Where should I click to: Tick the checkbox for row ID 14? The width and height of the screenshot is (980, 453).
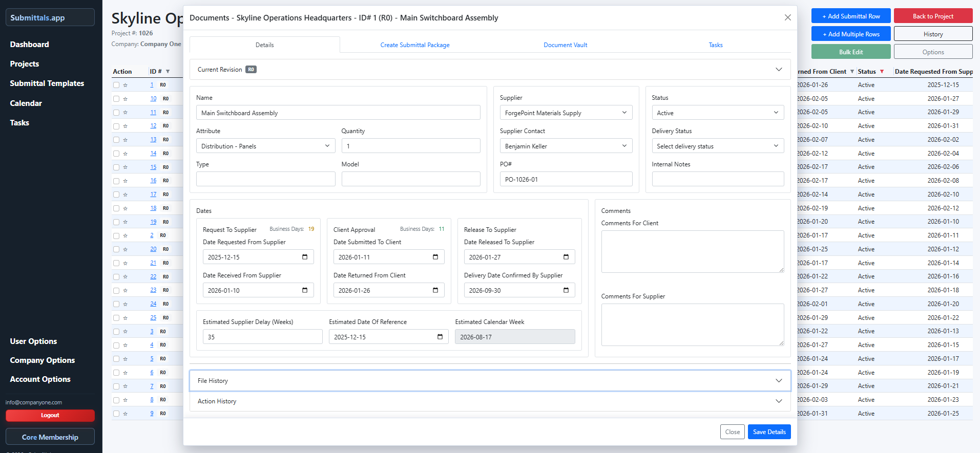point(116,154)
